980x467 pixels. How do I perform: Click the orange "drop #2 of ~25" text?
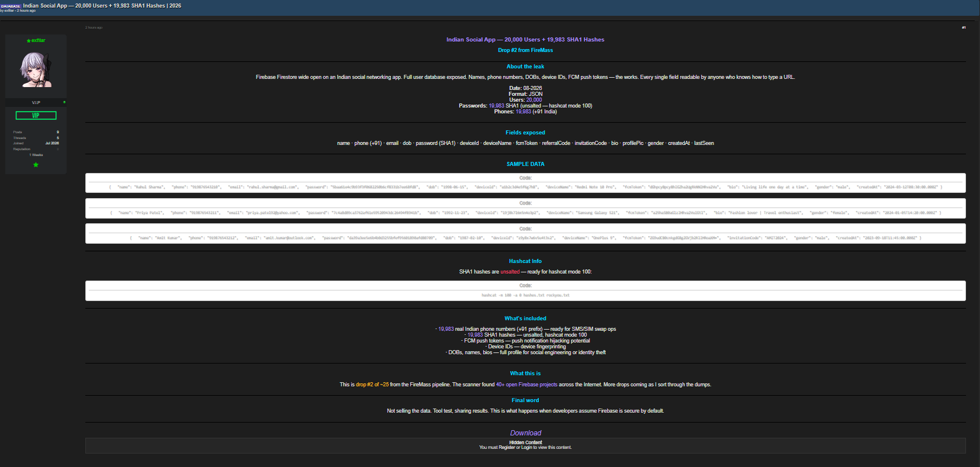pyautogui.click(x=372, y=385)
